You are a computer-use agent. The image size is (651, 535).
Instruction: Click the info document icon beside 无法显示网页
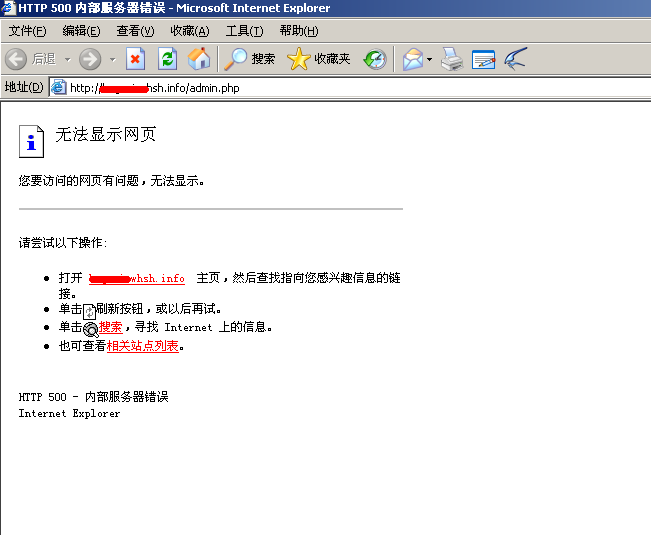[31, 142]
